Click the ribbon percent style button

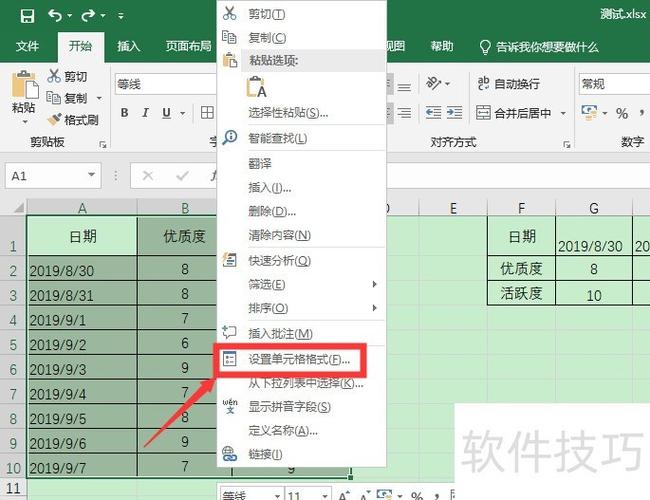(x=621, y=113)
